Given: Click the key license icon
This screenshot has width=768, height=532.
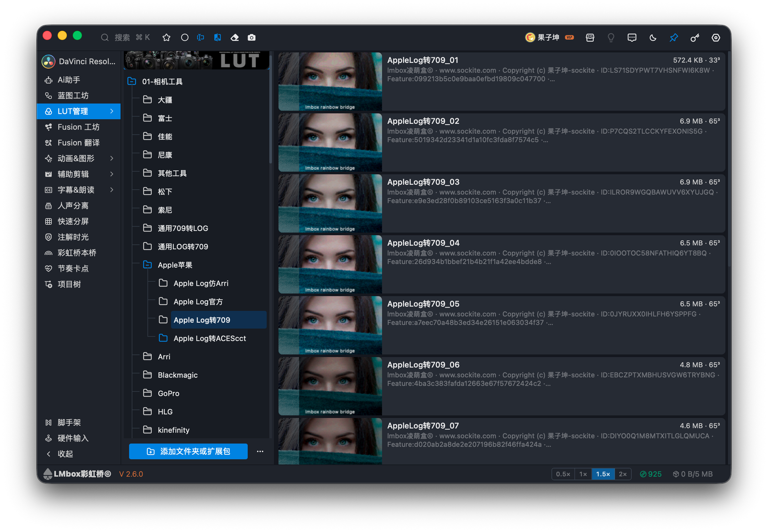Looking at the screenshot, I should click(x=695, y=37).
